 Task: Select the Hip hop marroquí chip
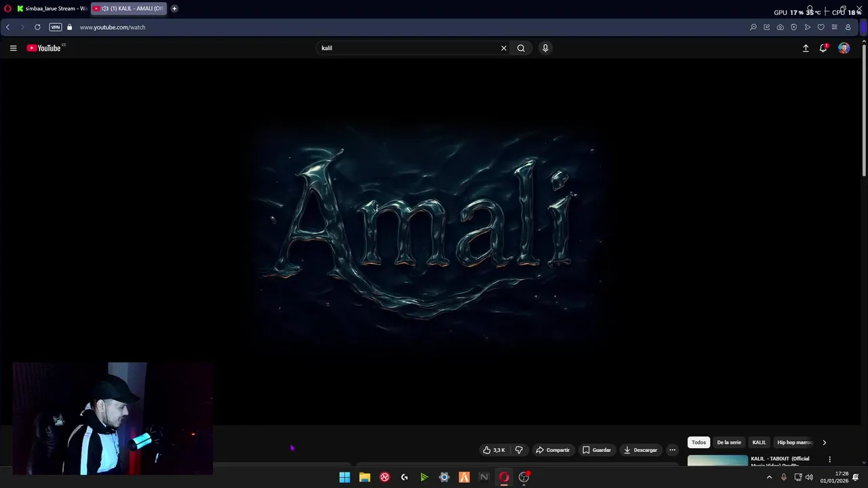(x=795, y=443)
